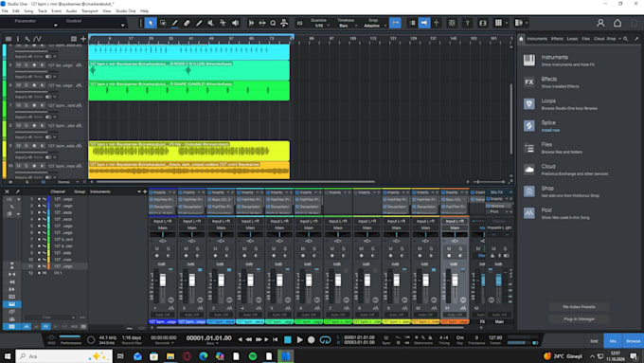Open the Shop browser section
The width and height of the screenshot is (644, 363).
547,191
